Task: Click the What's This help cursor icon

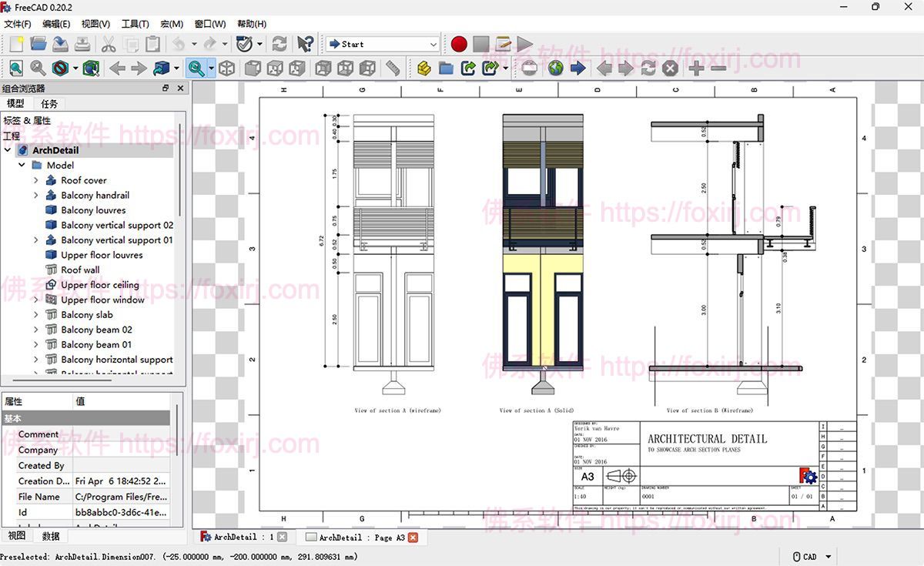Action: pos(305,44)
